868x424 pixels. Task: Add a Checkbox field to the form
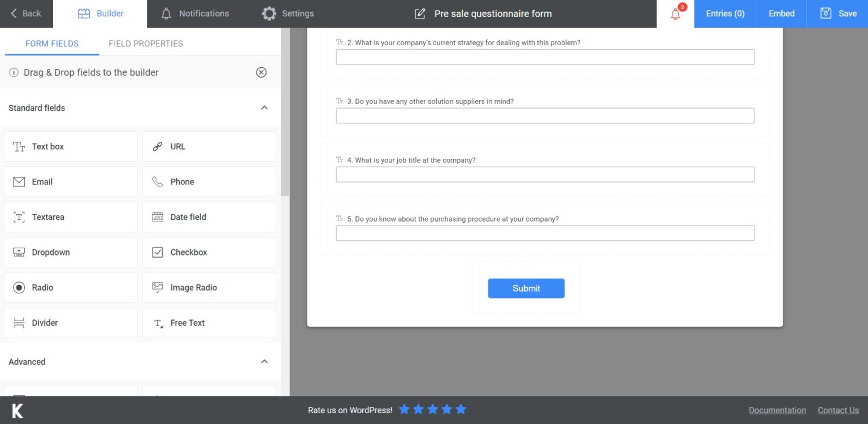pyautogui.click(x=209, y=252)
